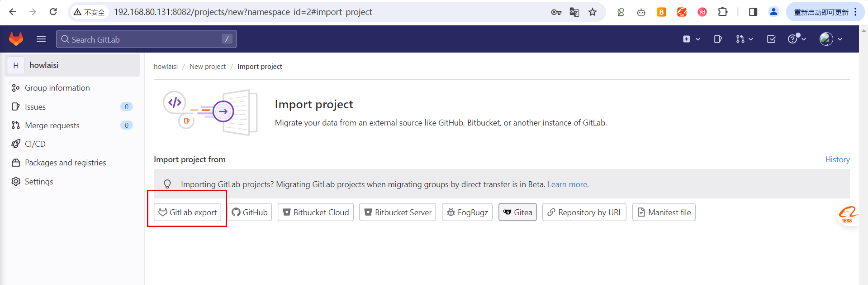
Task: Open browser extensions puzzle icon
Action: [x=723, y=12]
